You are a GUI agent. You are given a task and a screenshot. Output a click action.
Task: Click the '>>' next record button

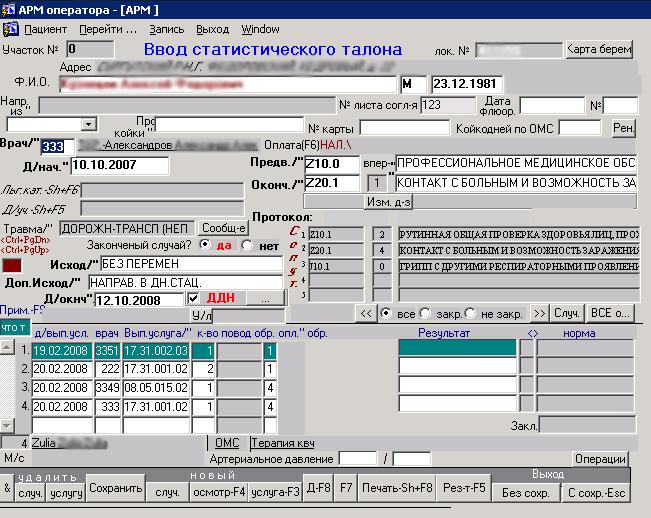point(538,313)
